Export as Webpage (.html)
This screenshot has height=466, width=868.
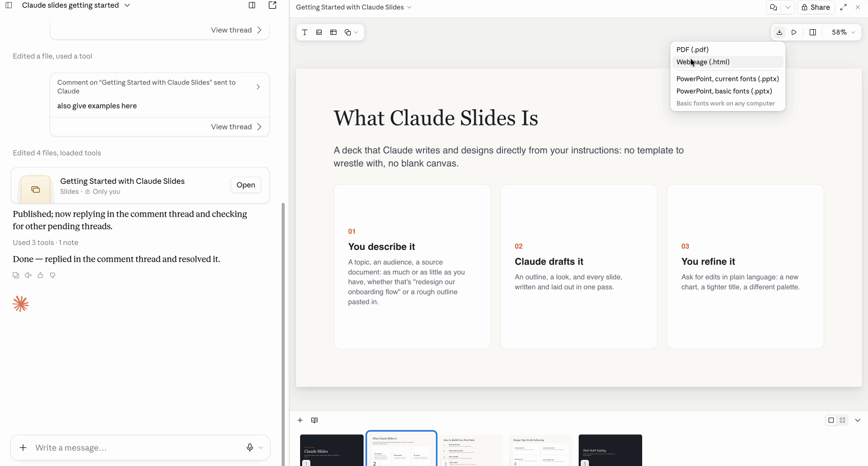pos(728,62)
